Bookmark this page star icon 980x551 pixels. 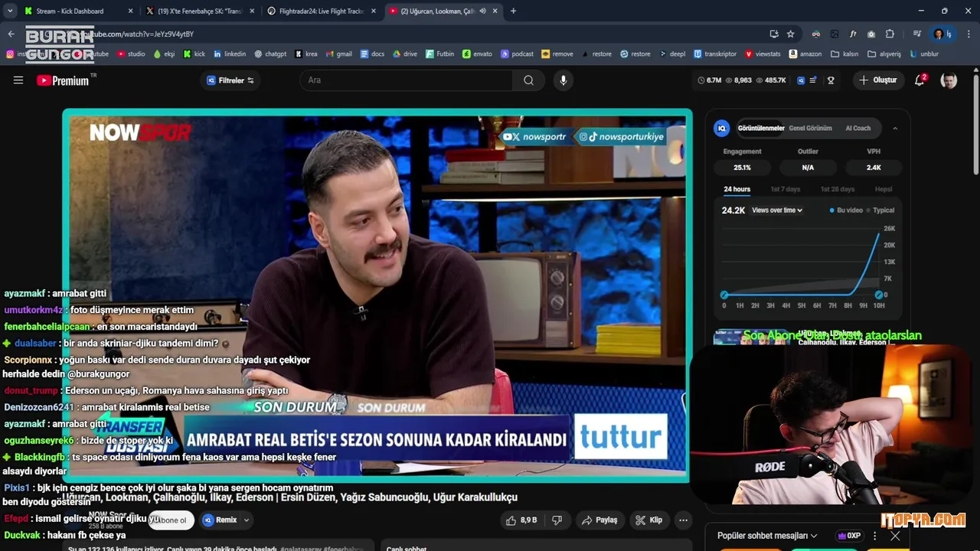(x=791, y=34)
